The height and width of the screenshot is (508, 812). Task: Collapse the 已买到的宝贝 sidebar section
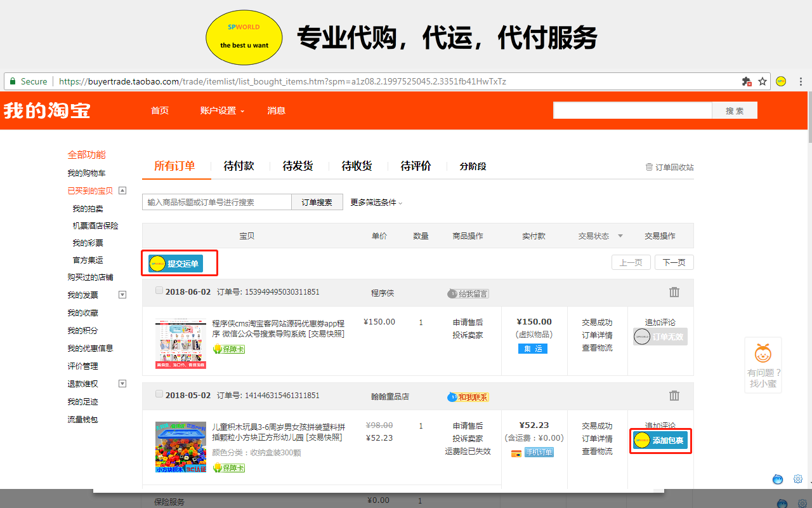click(x=122, y=190)
